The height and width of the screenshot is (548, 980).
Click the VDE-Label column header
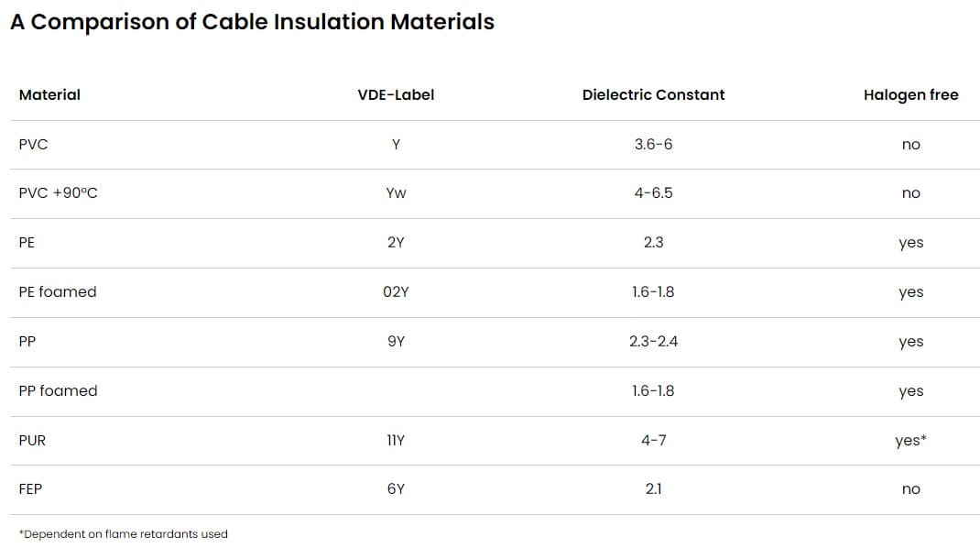[396, 94]
